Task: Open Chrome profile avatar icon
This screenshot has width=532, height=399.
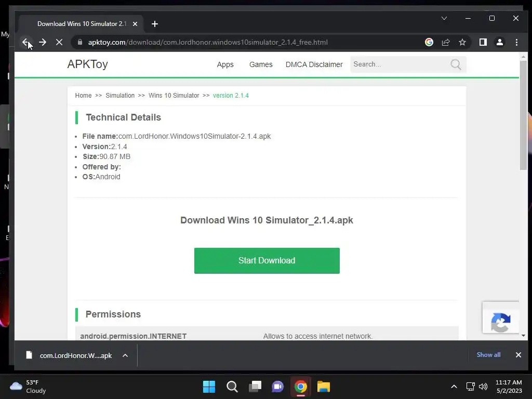Action: 500,42
